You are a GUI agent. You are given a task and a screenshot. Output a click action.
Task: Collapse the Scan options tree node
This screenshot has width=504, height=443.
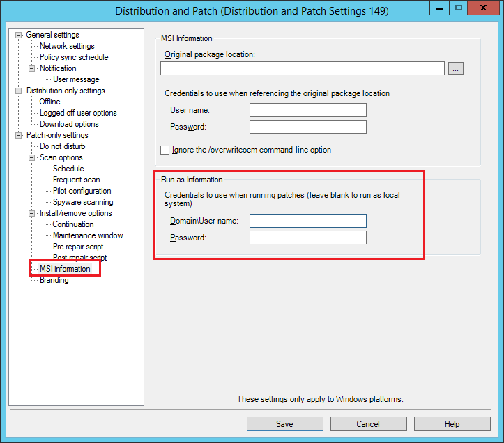[32, 157]
